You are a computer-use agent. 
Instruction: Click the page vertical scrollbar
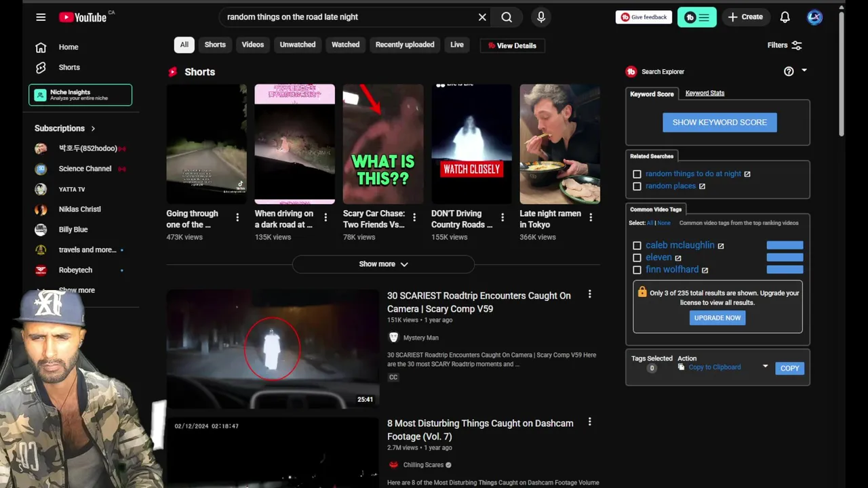[842, 73]
